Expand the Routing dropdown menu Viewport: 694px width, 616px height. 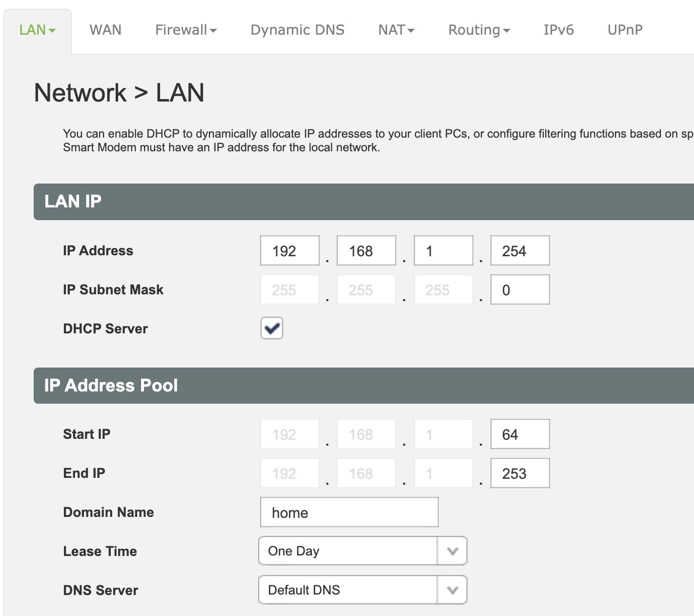coord(479,30)
